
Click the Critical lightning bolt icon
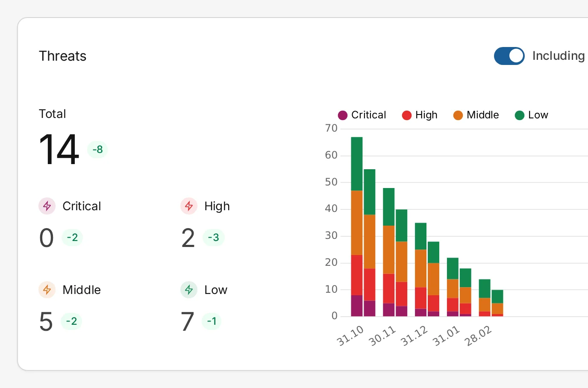(47, 206)
